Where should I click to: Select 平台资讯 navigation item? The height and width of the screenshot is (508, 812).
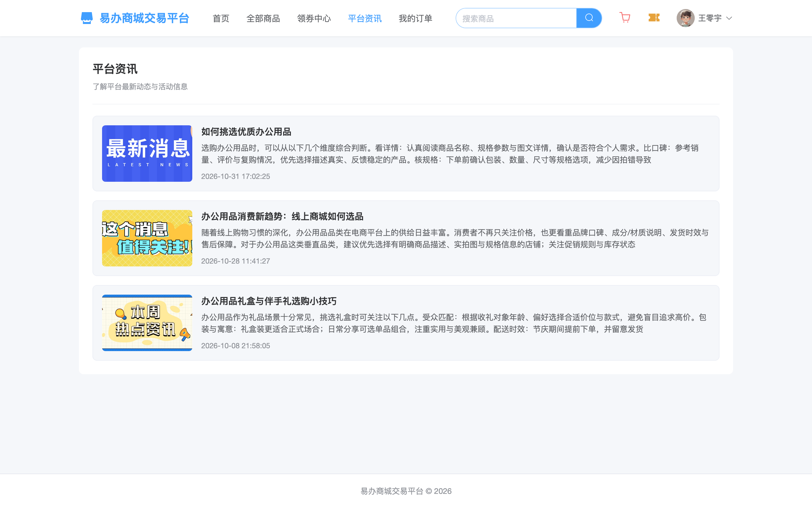(x=365, y=18)
